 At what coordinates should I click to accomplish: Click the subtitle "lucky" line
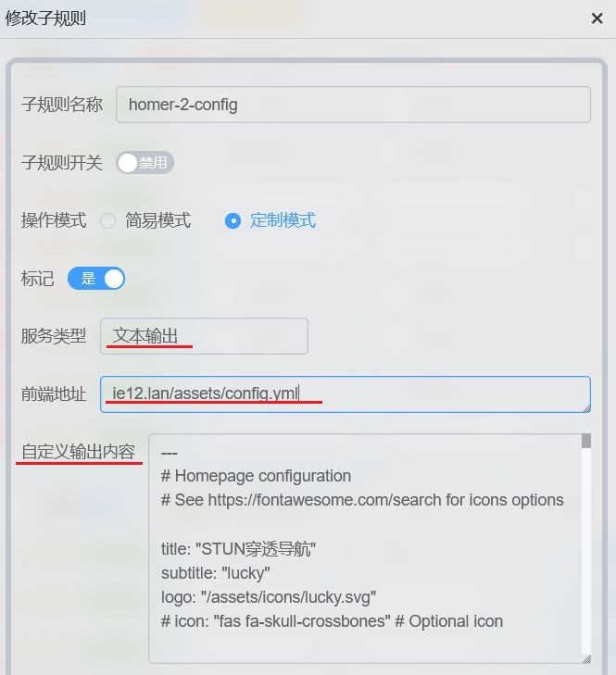point(216,573)
